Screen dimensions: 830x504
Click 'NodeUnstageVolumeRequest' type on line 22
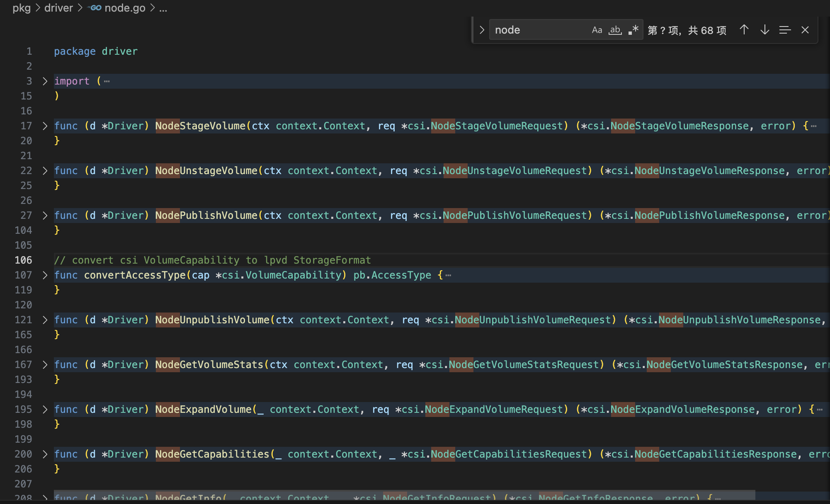(x=515, y=171)
